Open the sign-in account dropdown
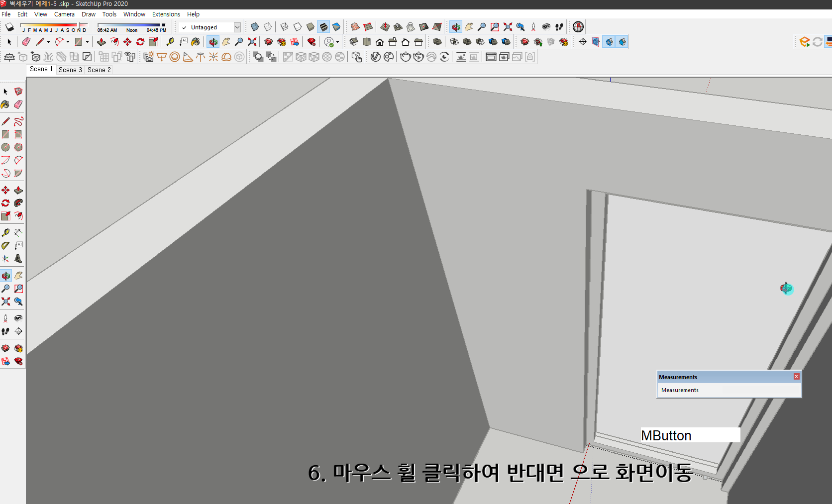Image resolution: width=832 pixels, height=504 pixels. click(336, 42)
